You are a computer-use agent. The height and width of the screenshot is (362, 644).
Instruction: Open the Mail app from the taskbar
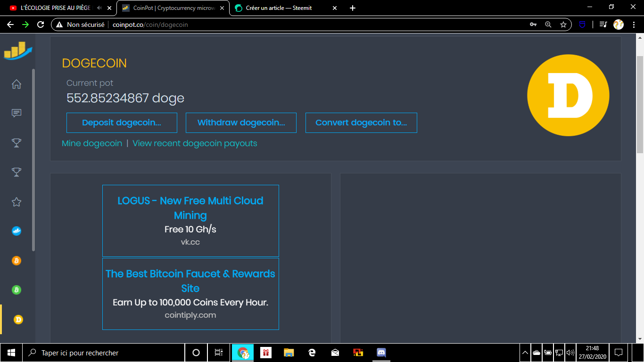pyautogui.click(x=335, y=353)
